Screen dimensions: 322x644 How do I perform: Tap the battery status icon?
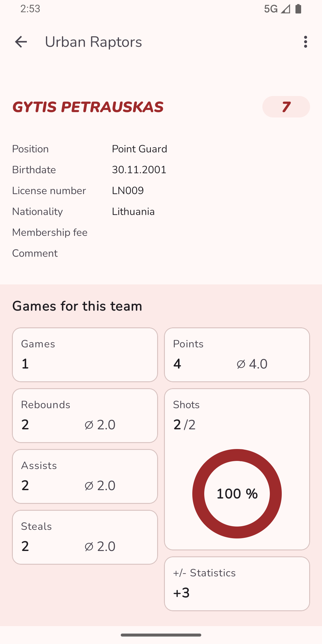click(x=298, y=9)
